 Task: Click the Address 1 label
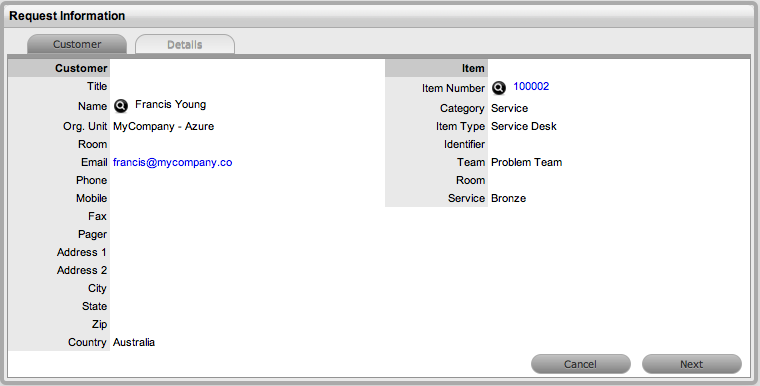tap(82, 253)
